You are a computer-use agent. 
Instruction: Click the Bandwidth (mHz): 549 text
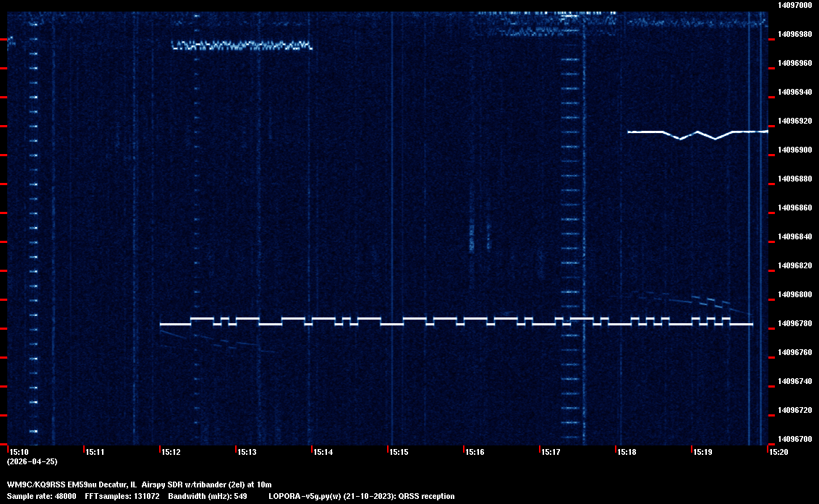click(208, 496)
